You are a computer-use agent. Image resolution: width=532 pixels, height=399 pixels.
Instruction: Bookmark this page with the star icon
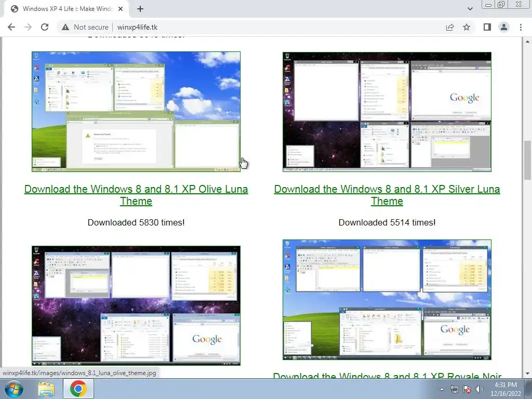click(467, 27)
